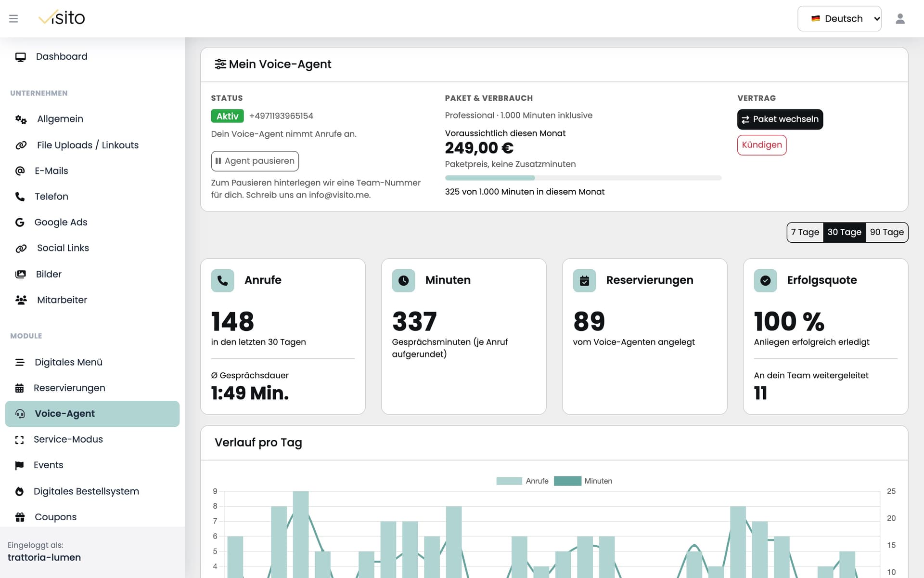924x578 pixels.
Task: Click the Dashboard monitor icon
Action: 21,57
